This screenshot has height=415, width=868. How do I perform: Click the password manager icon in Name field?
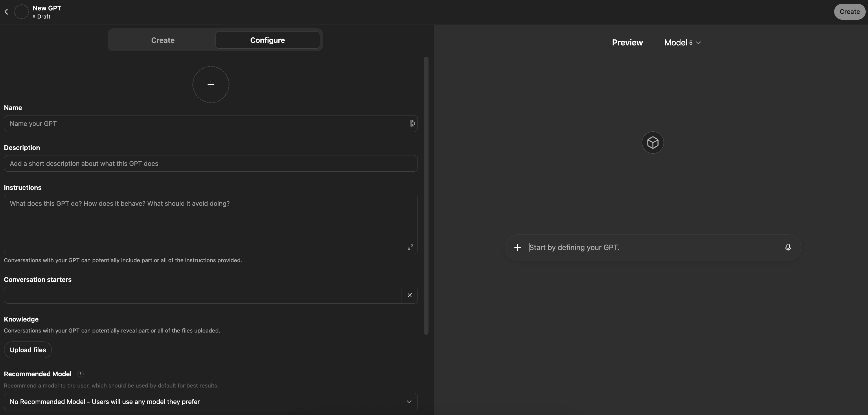[412, 124]
